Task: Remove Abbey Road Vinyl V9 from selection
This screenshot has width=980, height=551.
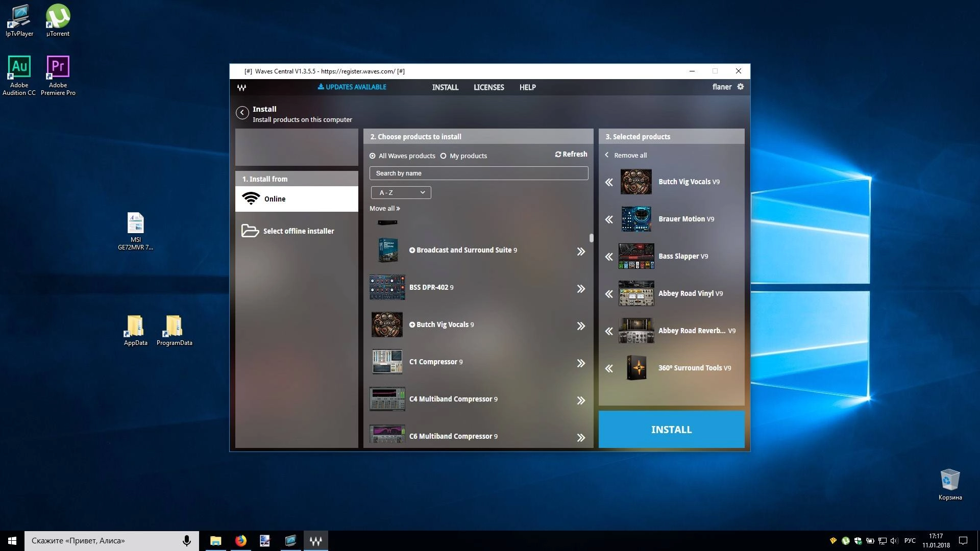Action: click(609, 294)
